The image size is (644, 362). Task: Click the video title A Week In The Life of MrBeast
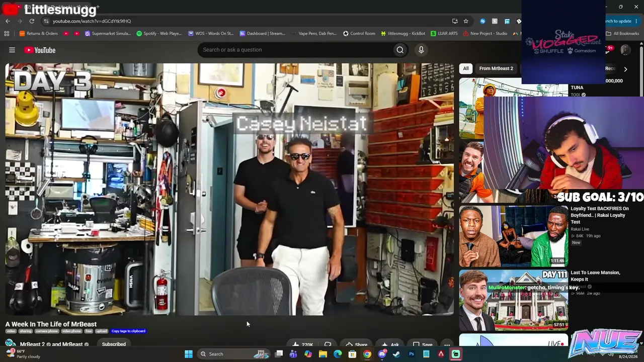51,324
